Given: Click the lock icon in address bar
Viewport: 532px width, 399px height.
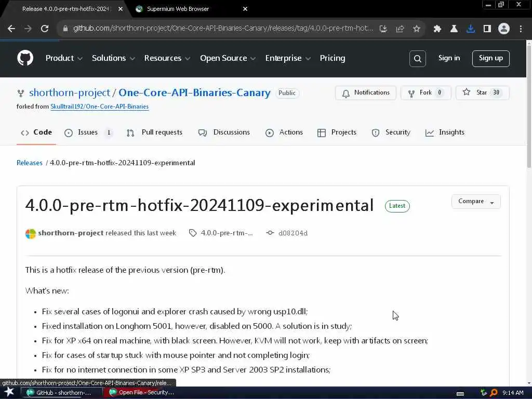Looking at the screenshot, I should pos(65,29).
